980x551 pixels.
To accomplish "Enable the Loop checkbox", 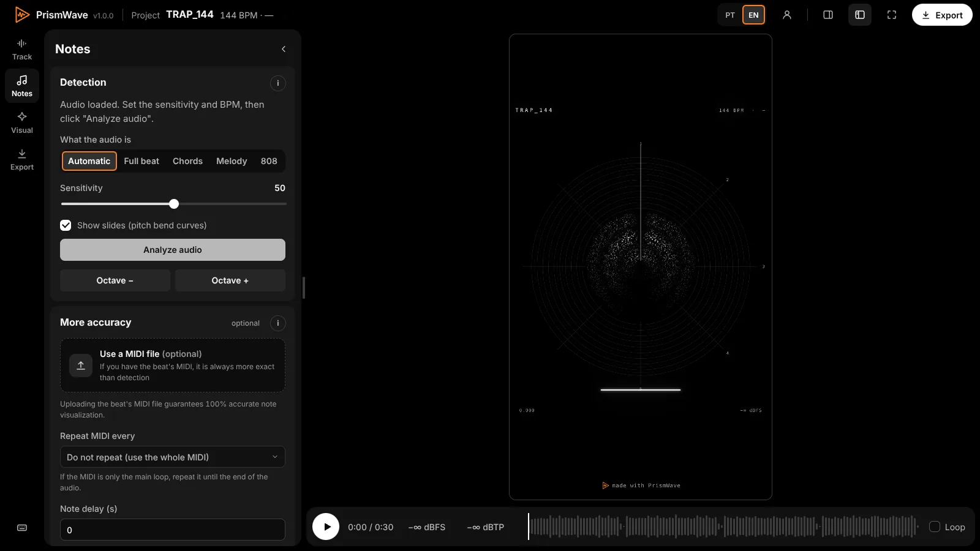I will click(x=935, y=527).
